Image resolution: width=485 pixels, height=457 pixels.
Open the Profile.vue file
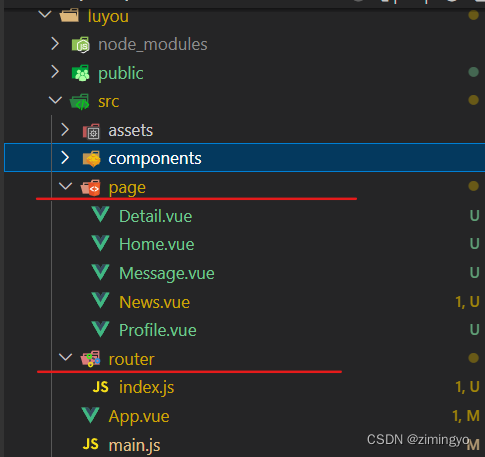click(158, 330)
